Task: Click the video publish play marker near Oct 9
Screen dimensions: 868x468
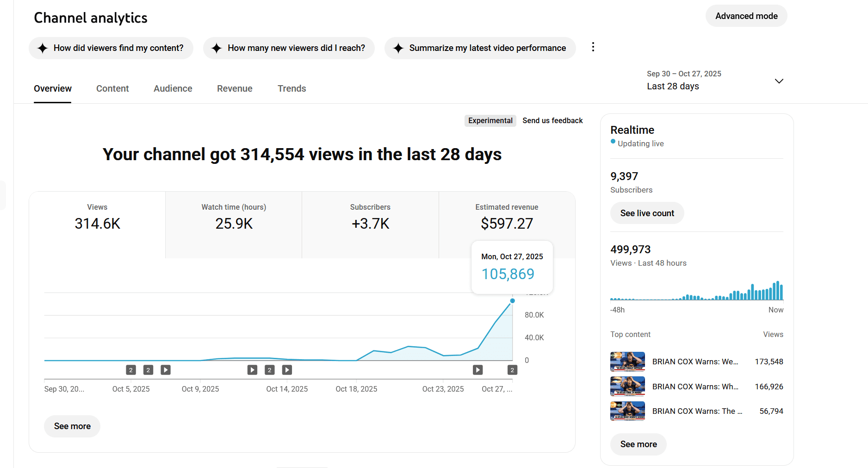Action: tap(166, 369)
